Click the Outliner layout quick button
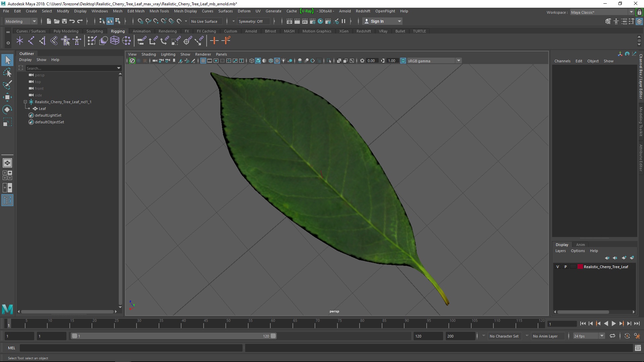This screenshot has width=644, height=362. (x=7, y=200)
